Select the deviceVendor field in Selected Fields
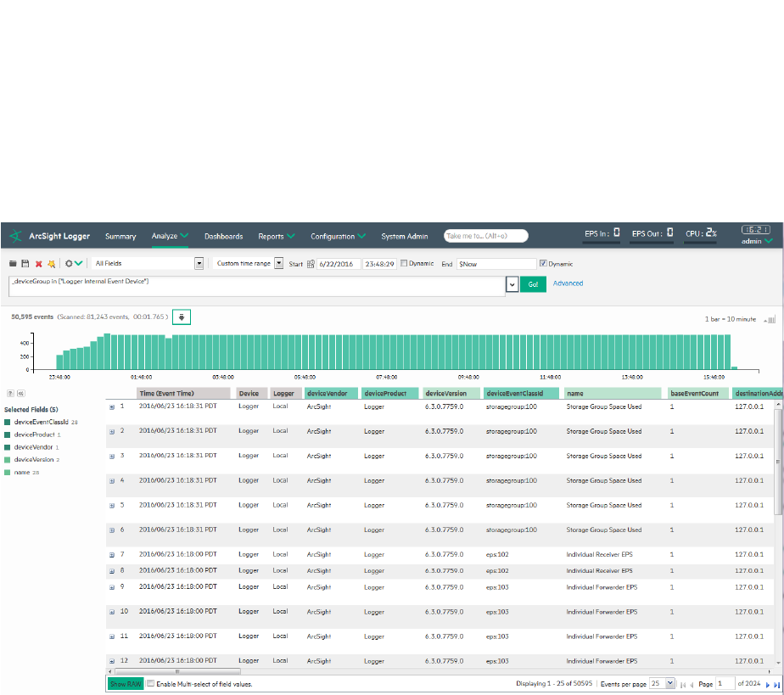Viewport: 784px width, 695px height. click(x=33, y=447)
